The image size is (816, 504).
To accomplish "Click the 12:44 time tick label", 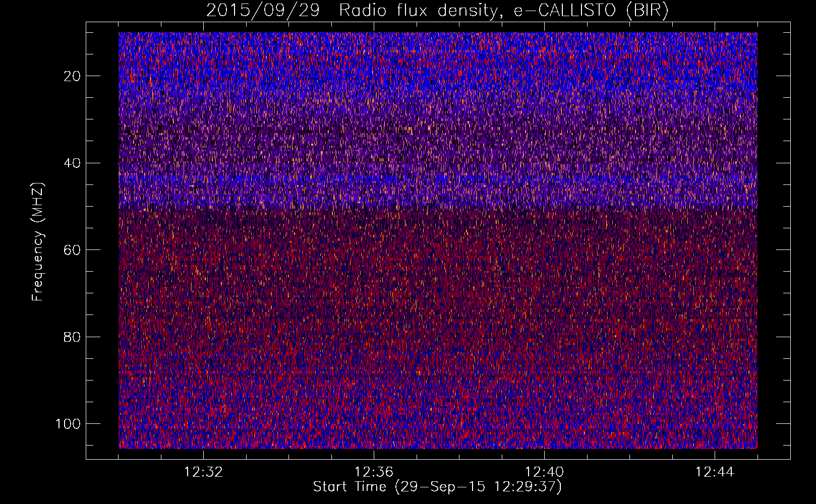I will point(715,472).
